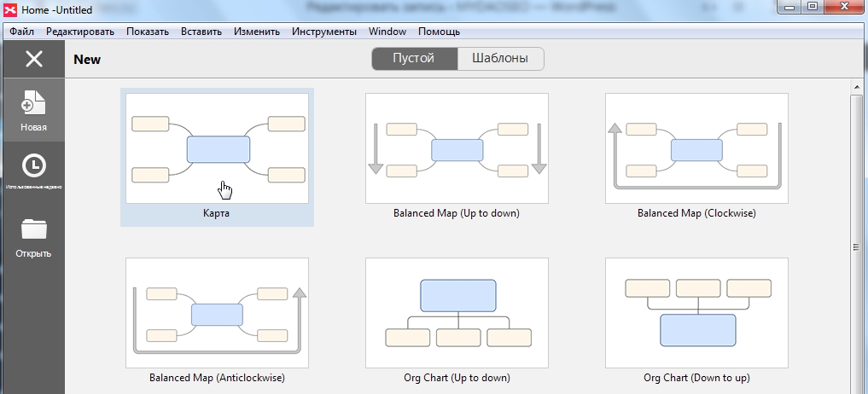Open the Редактировать menu
868x394 pixels.
79,32
